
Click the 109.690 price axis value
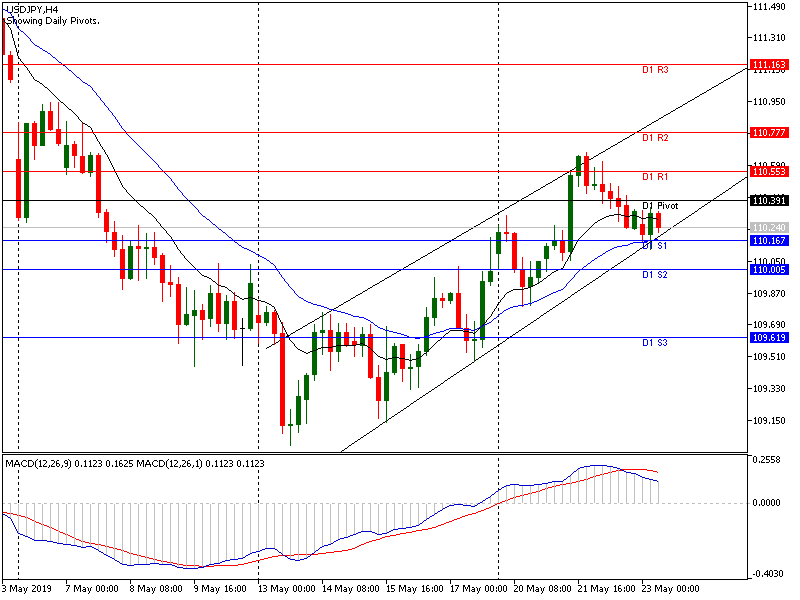click(x=769, y=324)
